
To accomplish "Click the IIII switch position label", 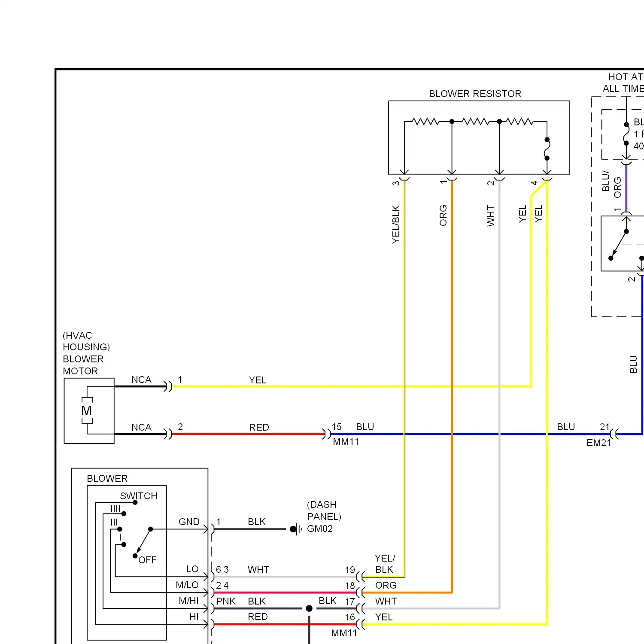I will click(115, 509).
